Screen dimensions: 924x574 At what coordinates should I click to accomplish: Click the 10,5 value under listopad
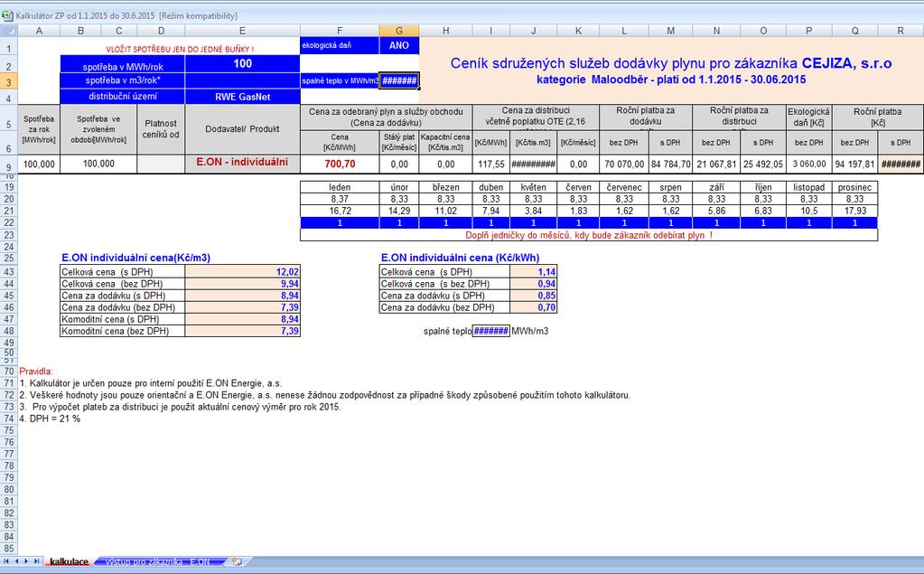[x=809, y=212]
